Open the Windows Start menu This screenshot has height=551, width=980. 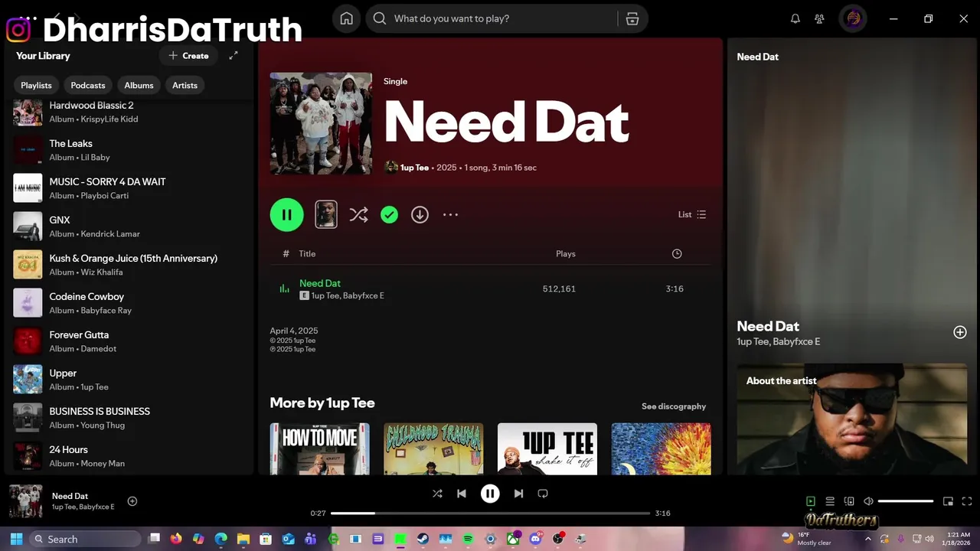coord(16,539)
